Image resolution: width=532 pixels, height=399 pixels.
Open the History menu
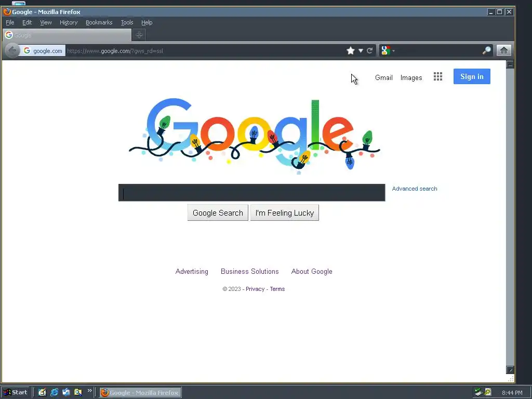(69, 22)
